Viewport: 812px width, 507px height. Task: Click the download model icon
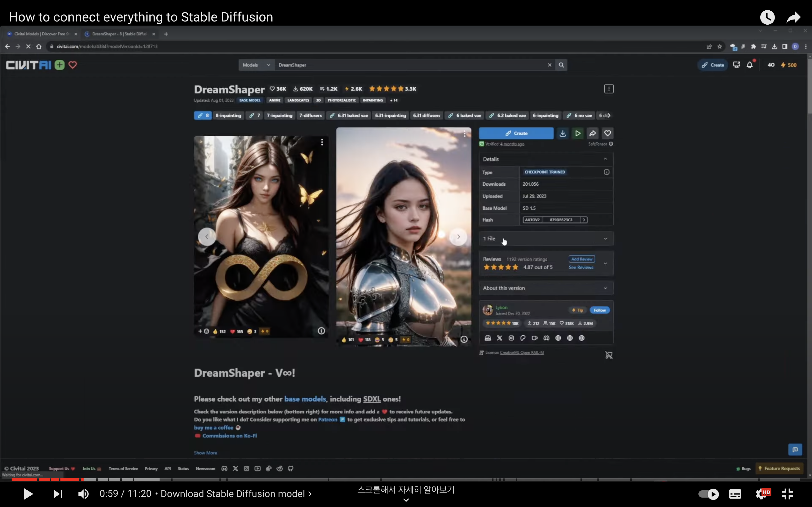pyautogui.click(x=563, y=134)
